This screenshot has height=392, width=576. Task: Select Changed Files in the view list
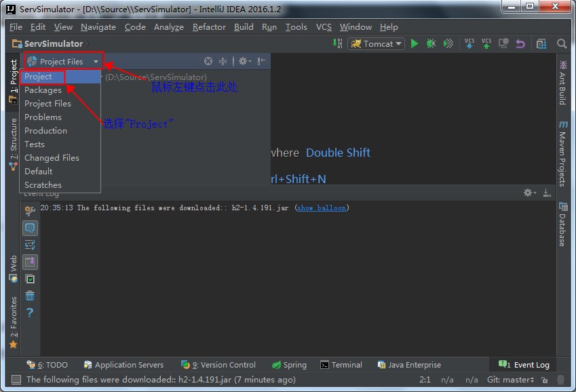tap(60, 158)
